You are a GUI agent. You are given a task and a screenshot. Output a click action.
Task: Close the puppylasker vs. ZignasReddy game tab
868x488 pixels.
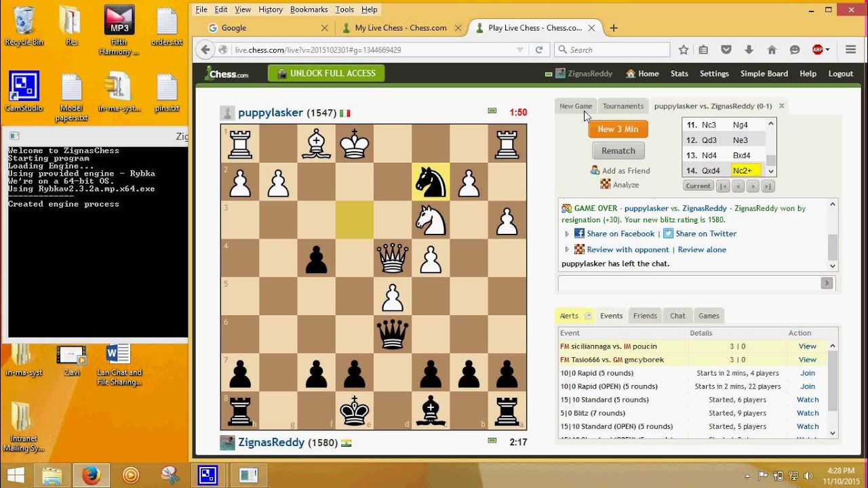coord(781,106)
